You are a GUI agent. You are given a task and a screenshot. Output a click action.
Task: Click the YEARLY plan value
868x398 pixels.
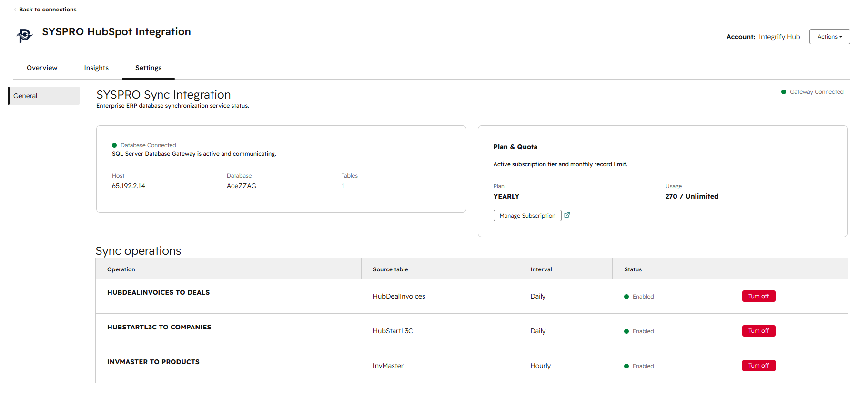point(506,196)
